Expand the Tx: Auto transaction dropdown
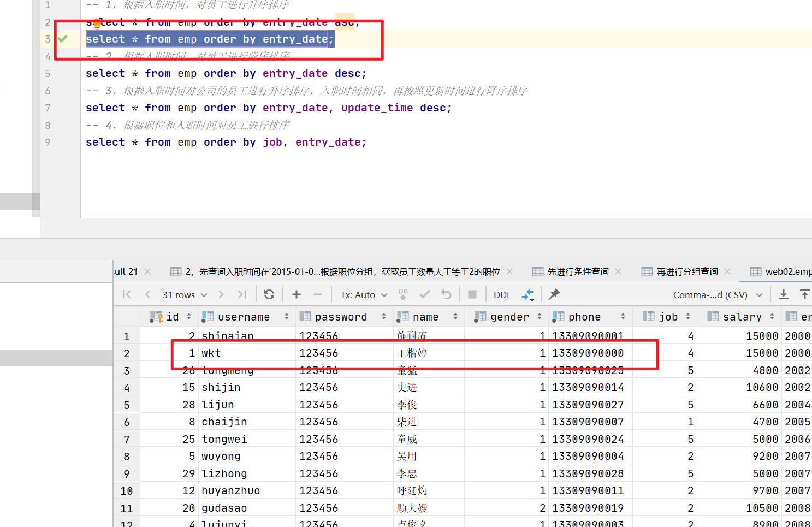 [364, 295]
